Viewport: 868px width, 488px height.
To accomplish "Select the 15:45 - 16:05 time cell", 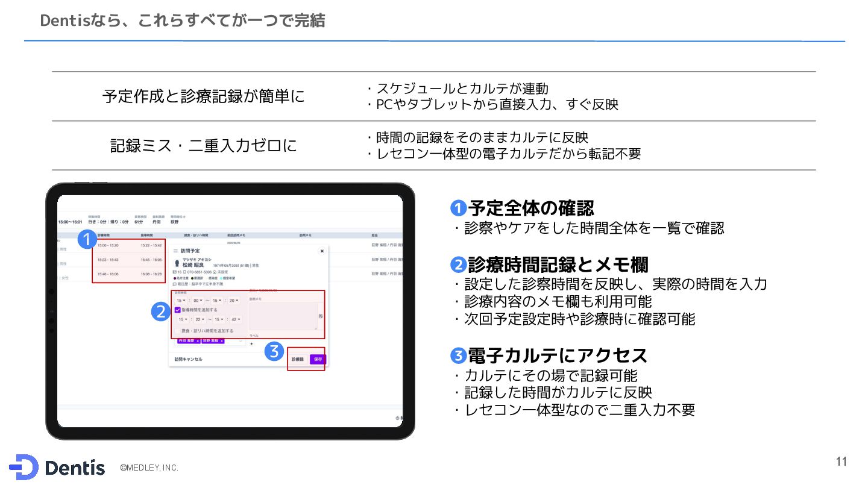I will pyautogui.click(x=151, y=260).
